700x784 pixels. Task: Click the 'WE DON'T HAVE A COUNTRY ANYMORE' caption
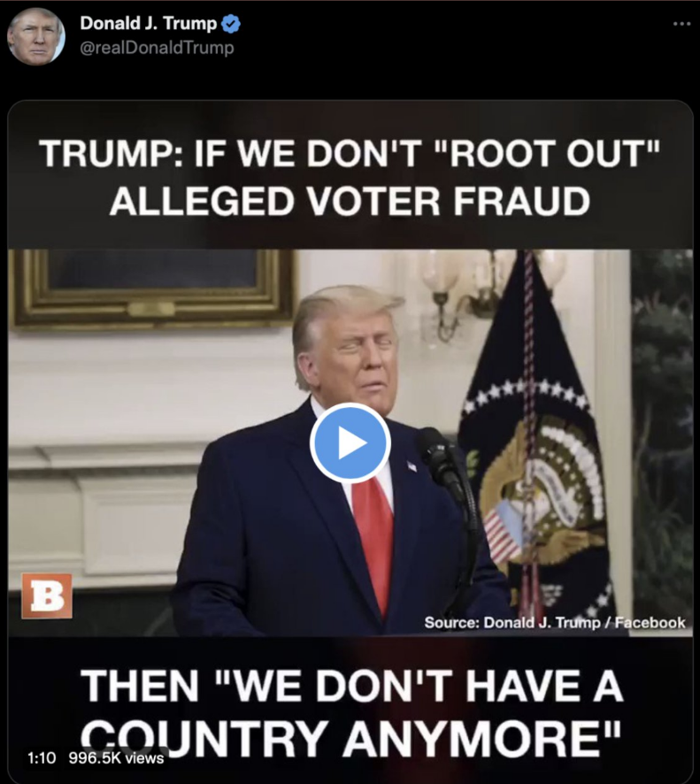351,711
